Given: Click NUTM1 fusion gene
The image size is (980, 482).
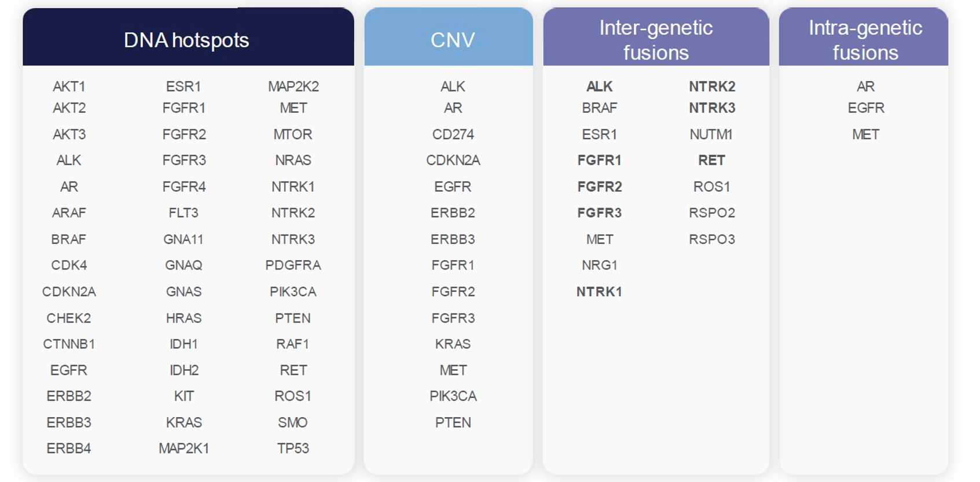Looking at the screenshot, I should pos(711,134).
